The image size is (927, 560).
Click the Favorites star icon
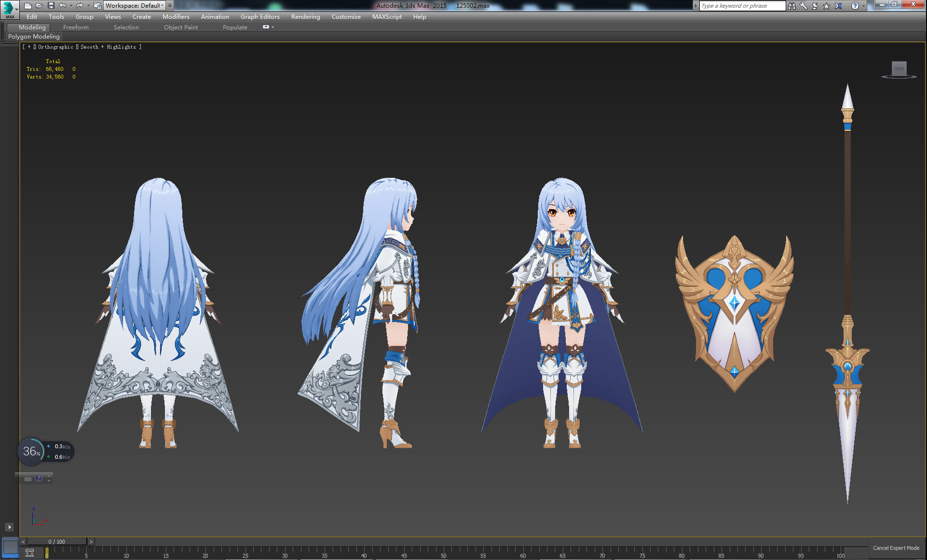pos(827,6)
